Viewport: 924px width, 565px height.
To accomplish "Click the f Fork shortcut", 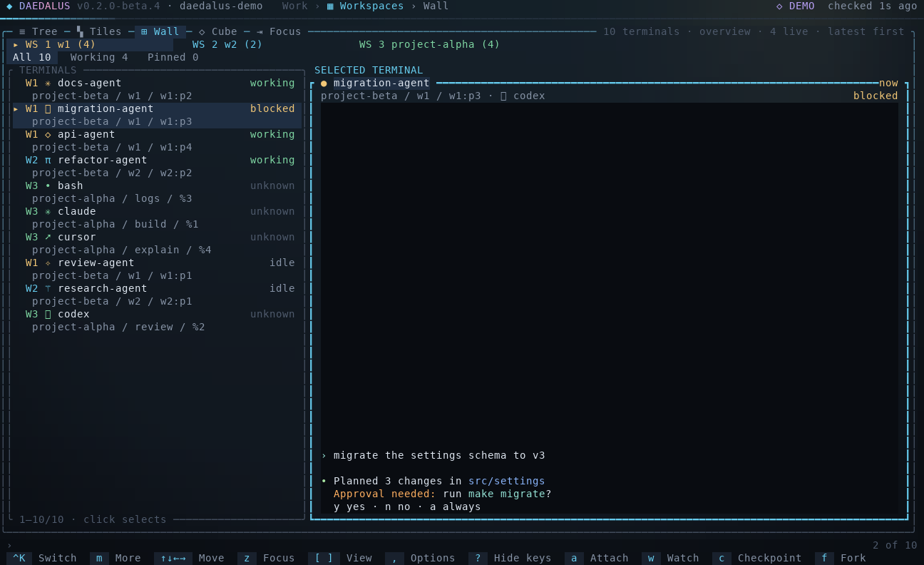I will click(x=841, y=558).
